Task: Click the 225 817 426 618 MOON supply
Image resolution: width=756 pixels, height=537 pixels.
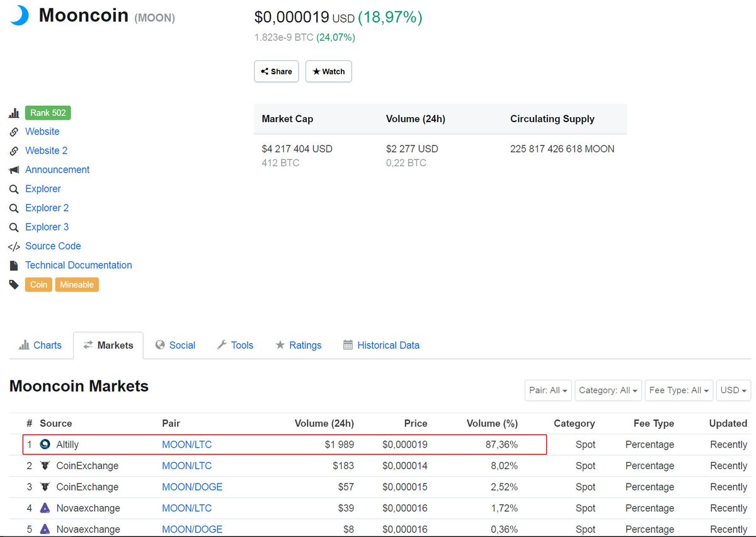Action: pos(562,149)
